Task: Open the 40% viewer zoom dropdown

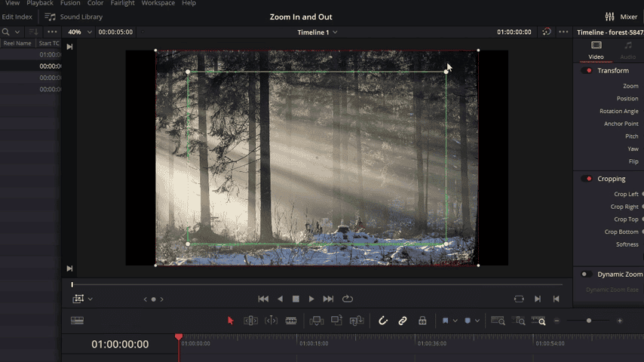Action: [x=80, y=32]
